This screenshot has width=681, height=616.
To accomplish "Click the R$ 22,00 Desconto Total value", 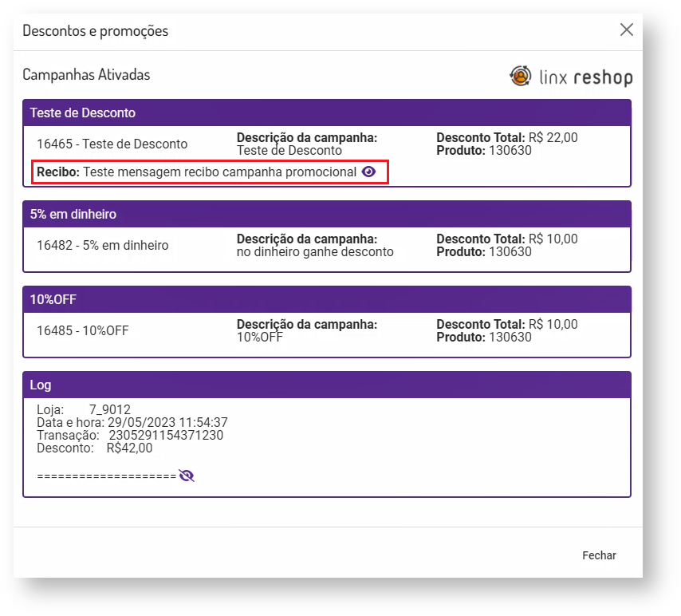I will [553, 138].
